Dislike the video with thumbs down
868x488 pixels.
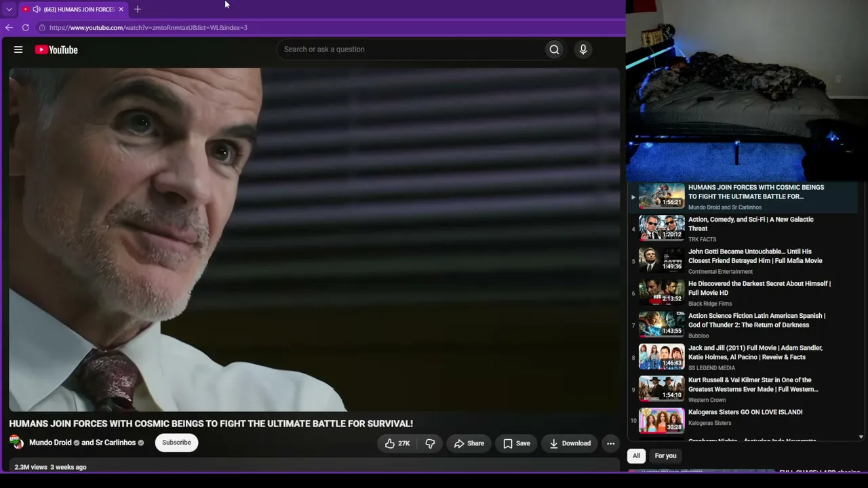click(430, 443)
